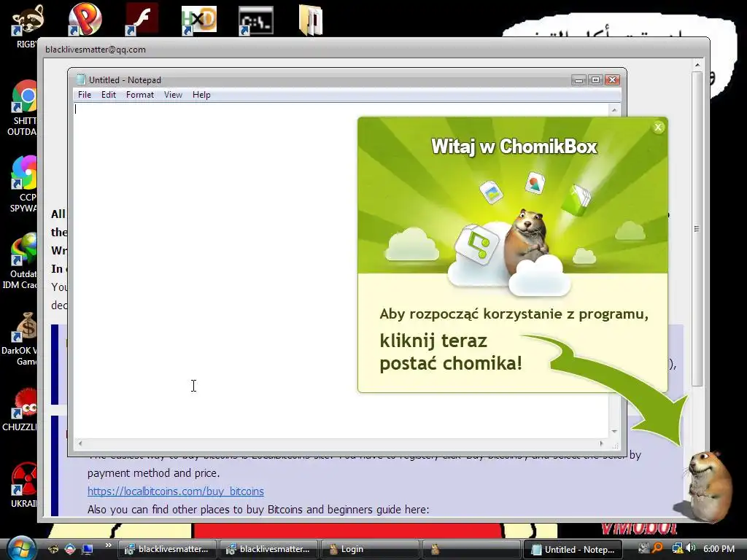
Task: Open the volume tray icon
Action: [691, 548]
